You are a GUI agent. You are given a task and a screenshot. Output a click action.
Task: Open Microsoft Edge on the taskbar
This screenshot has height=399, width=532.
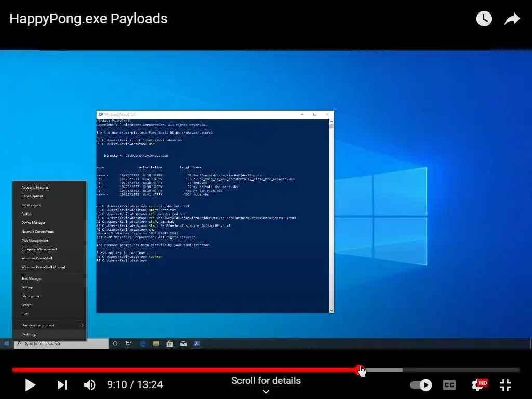click(143, 344)
